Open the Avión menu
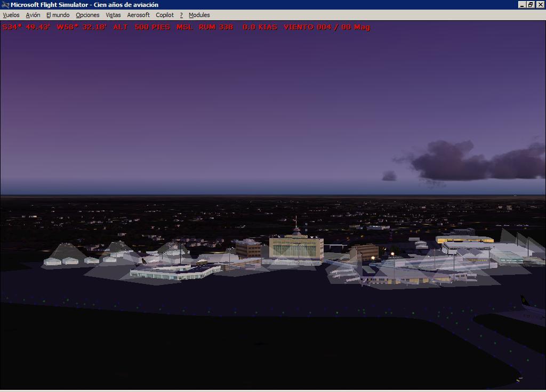 coord(33,15)
